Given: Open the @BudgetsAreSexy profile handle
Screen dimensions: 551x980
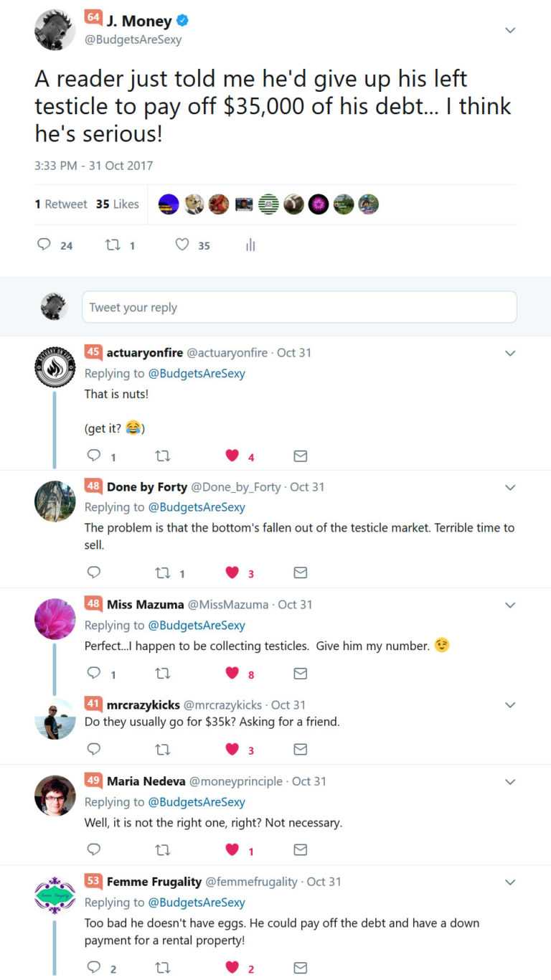Looking at the screenshot, I should (x=133, y=40).
